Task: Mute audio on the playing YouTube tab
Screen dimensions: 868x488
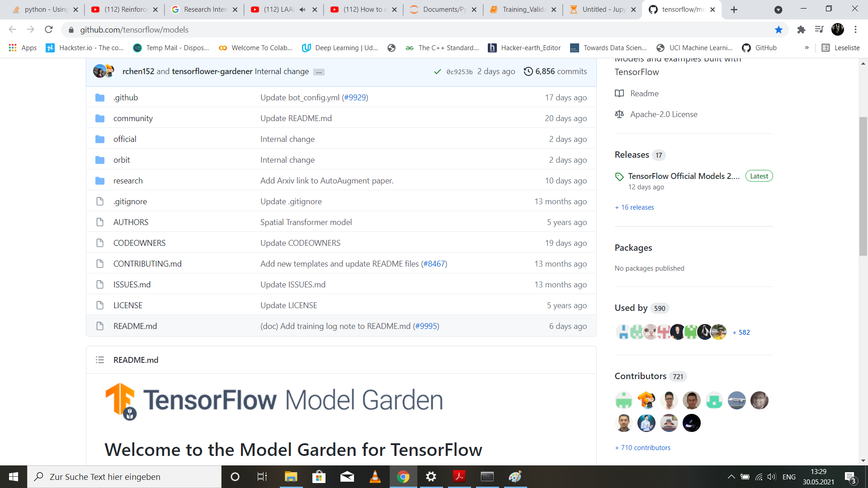Action: 302,9
